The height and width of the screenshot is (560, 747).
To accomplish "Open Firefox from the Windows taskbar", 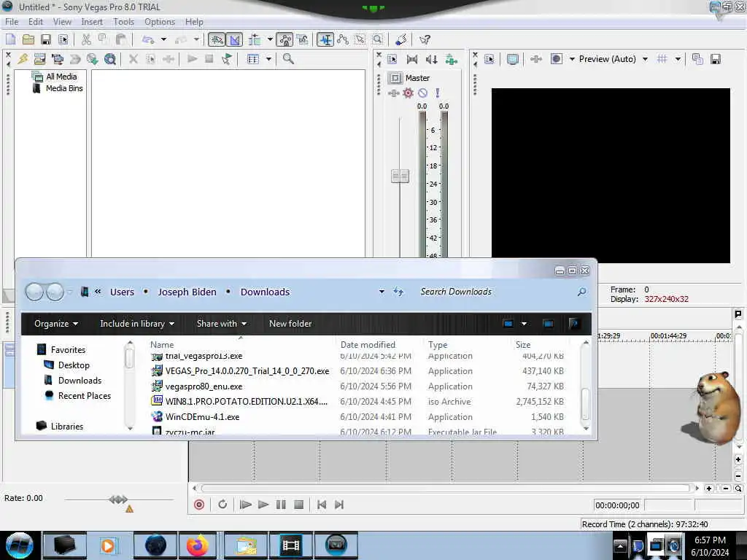I will click(x=197, y=545).
